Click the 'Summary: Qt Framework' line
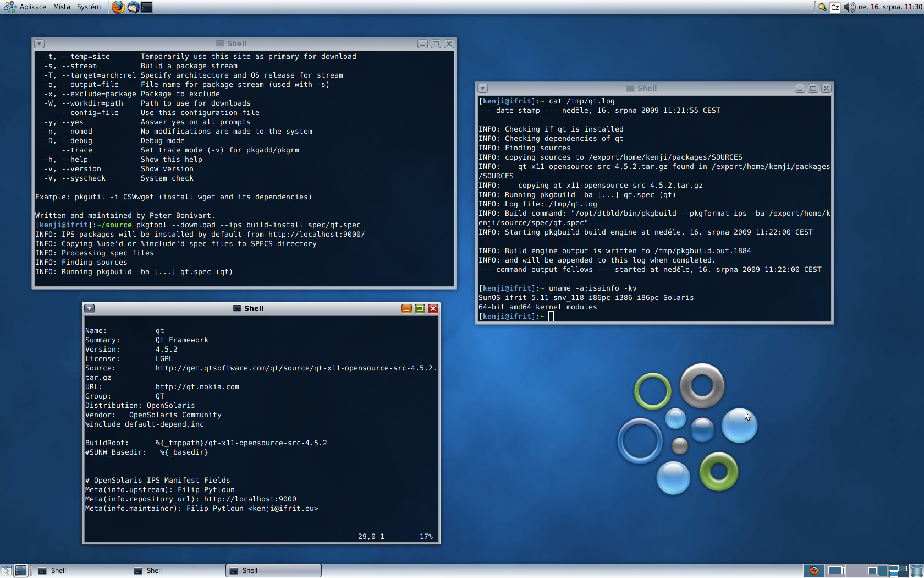This screenshot has width=924, height=578. click(147, 340)
